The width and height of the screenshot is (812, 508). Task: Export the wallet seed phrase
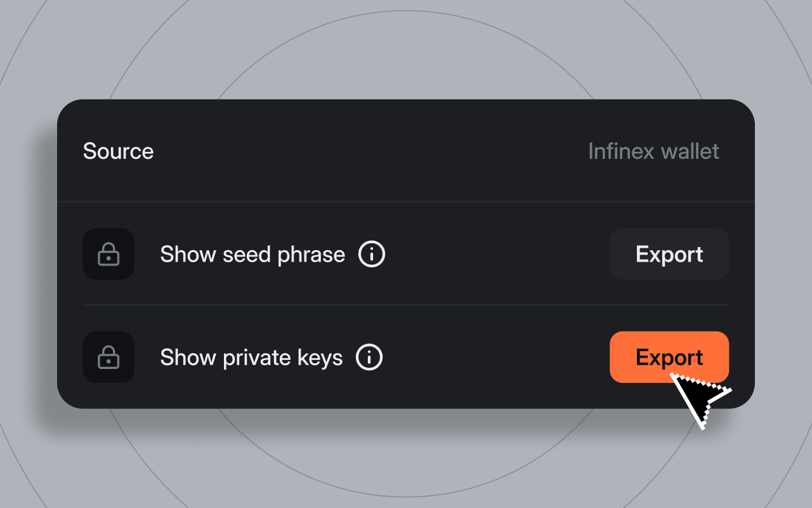point(669,254)
